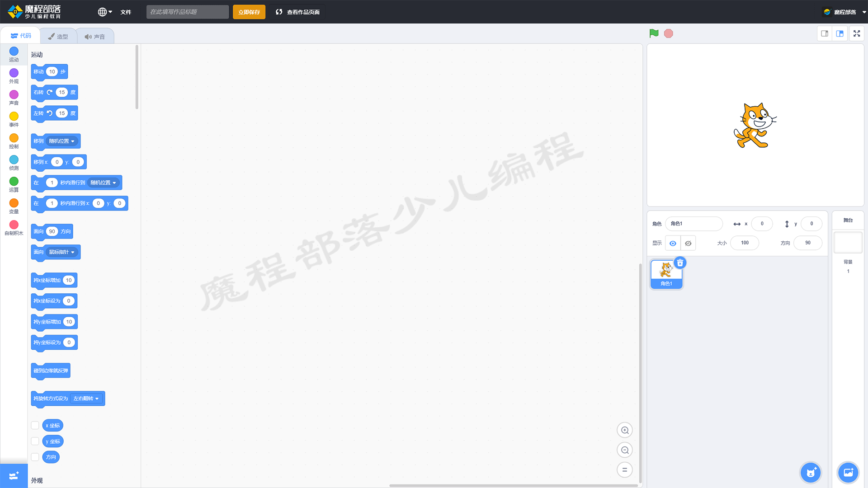This screenshot has width=868, height=488.
Task: Click the red stop button
Action: [x=669, y=33]
